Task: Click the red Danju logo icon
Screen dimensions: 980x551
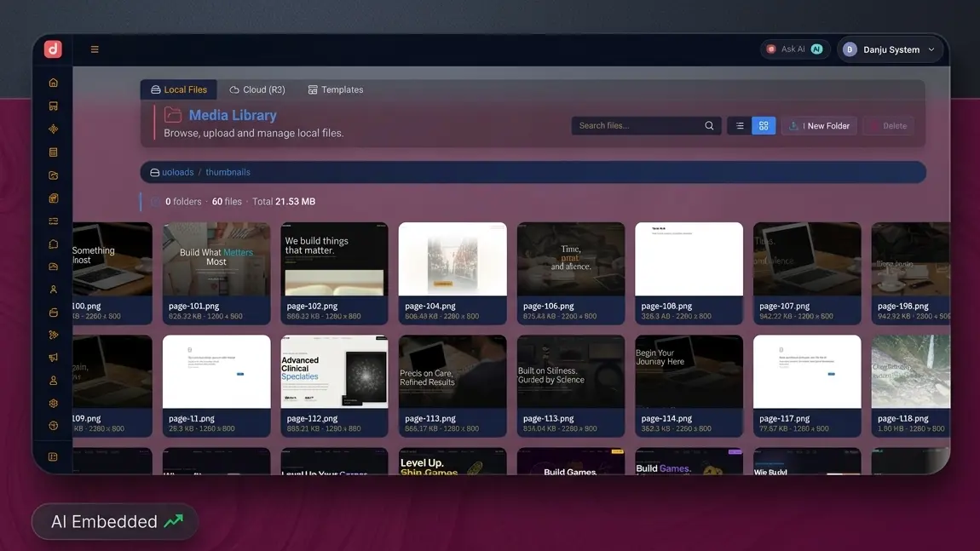Action: 53,49
